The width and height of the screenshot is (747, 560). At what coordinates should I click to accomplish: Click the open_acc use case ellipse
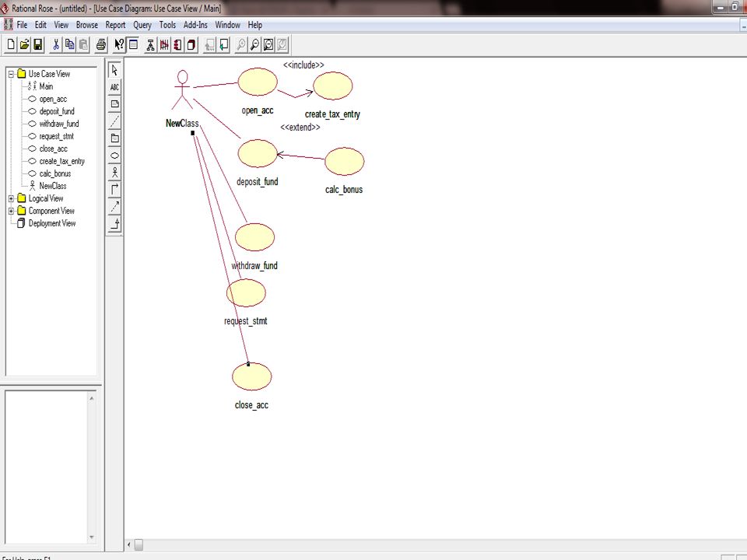pyautogui.click(x=258, y=82)
